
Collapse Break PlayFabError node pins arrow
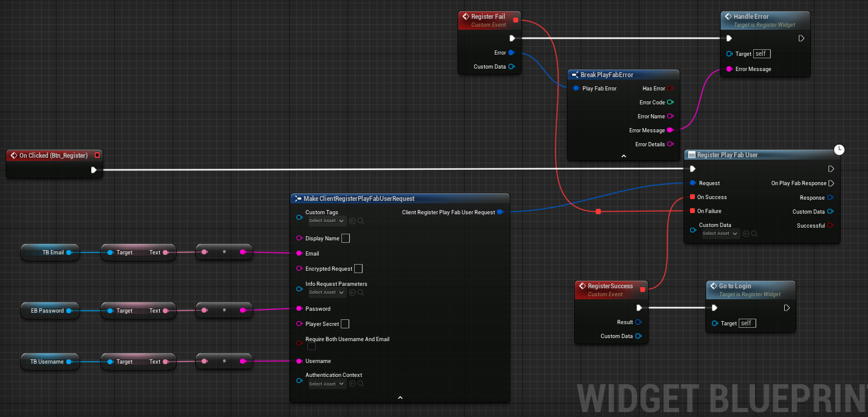(x=623, y=156)
